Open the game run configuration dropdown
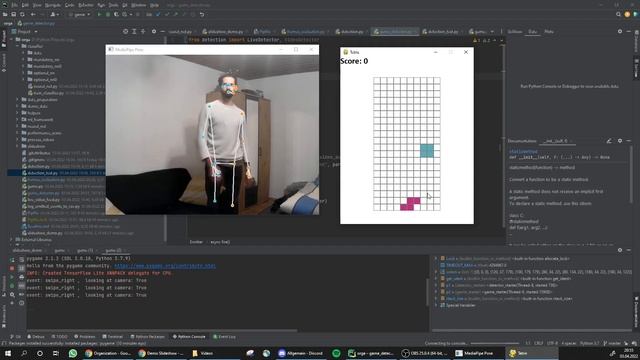Image resolution: width=640 pixels, height=360 pixels. (79, 14)
